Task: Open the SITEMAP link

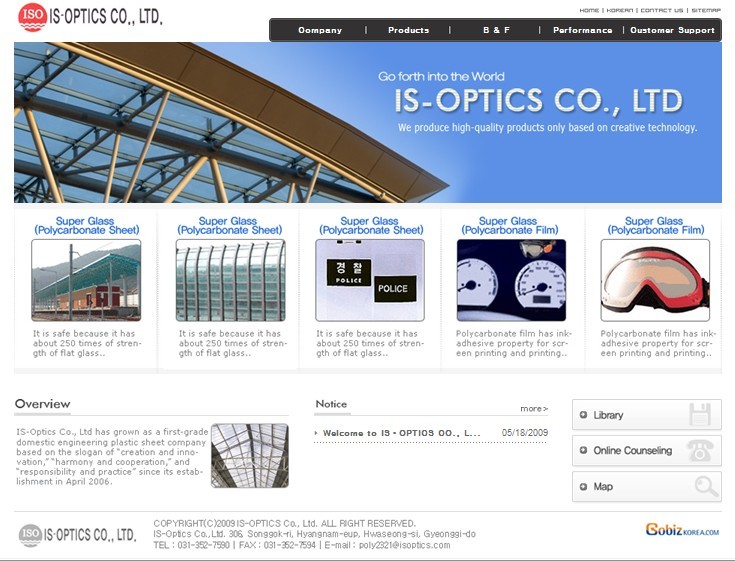Action: click(x=706, y=10)
